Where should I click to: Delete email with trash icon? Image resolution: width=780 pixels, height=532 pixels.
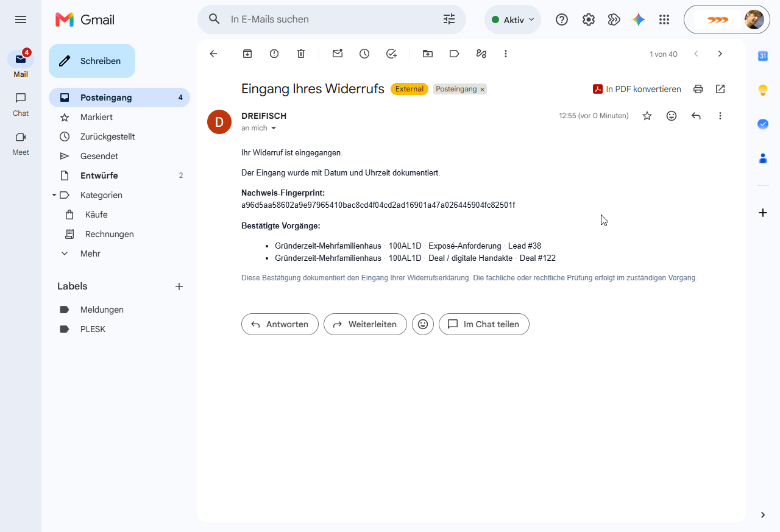pos(301,54)
